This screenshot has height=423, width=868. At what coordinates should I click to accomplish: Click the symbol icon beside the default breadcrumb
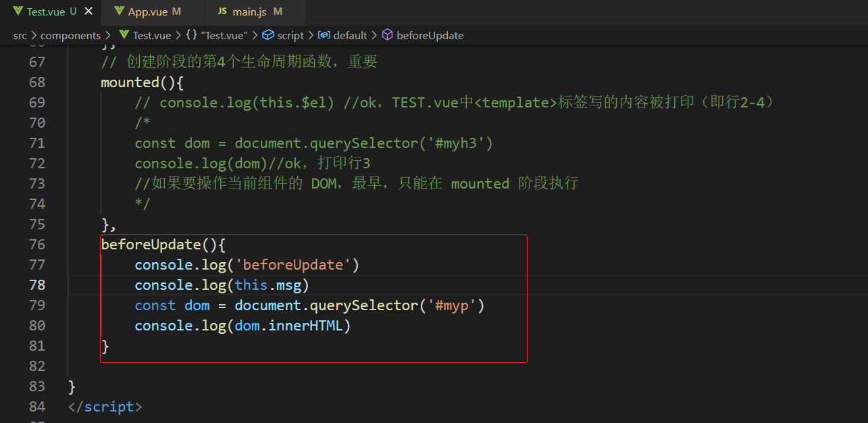pyautogui.click(x=324, y=35)
